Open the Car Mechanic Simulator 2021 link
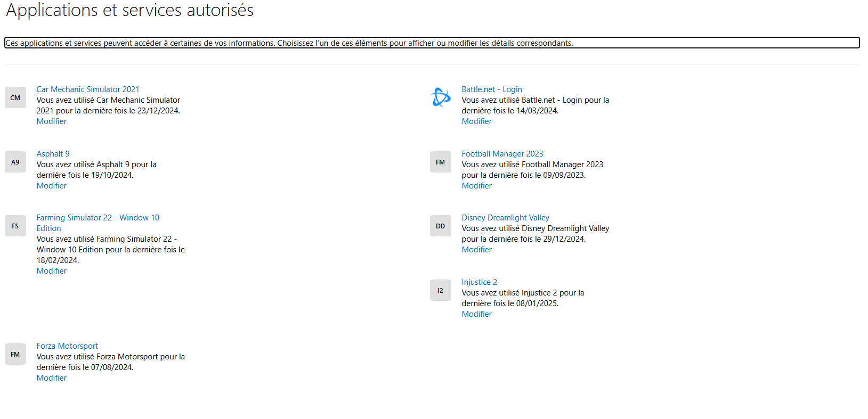This screenshot has height=419, width=868. (88, 89)
